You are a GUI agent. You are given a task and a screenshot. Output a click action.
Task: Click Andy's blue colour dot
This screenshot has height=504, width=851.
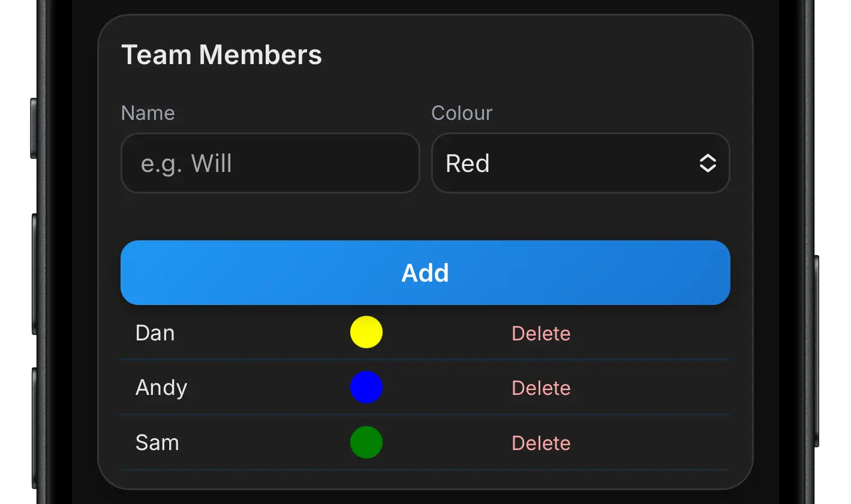[x=366, y=387]
